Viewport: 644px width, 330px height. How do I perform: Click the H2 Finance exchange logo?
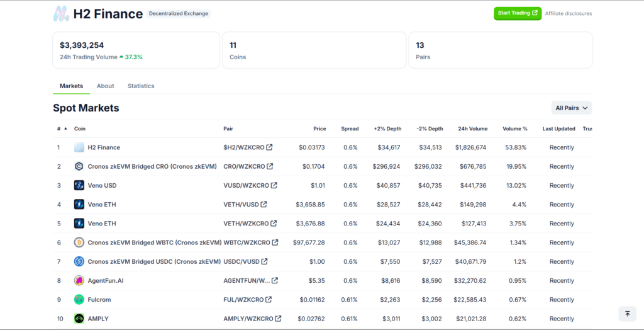61,14
